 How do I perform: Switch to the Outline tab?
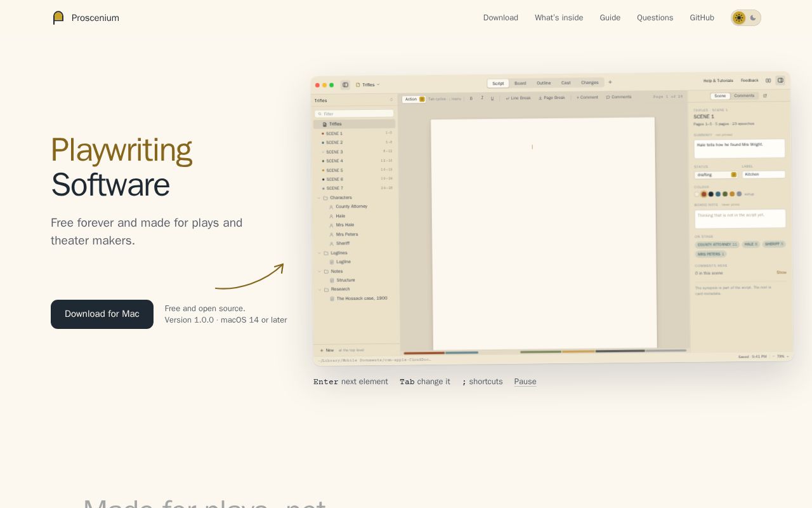click(544, 83)
